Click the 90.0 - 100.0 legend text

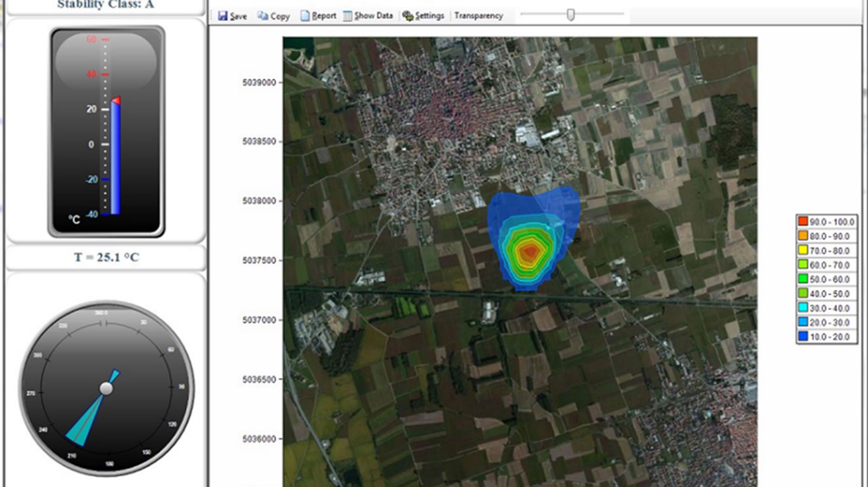tap(832, 222)
